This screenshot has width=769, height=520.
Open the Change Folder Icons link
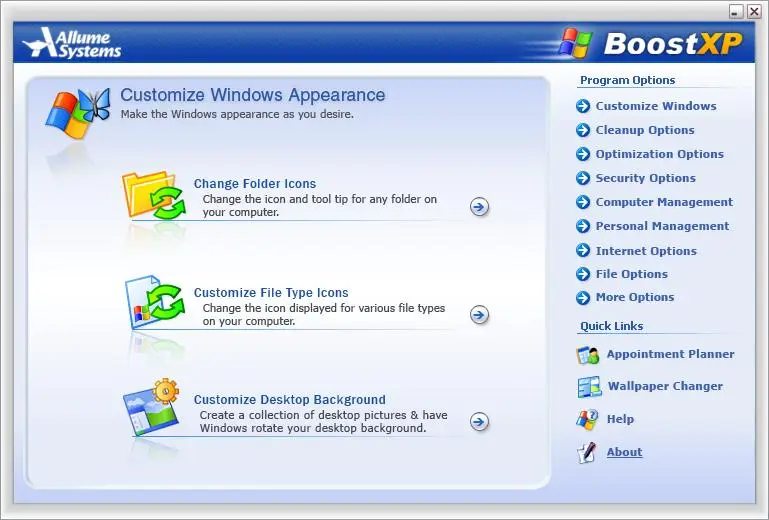pyautogui.click(x=255, y=183)
